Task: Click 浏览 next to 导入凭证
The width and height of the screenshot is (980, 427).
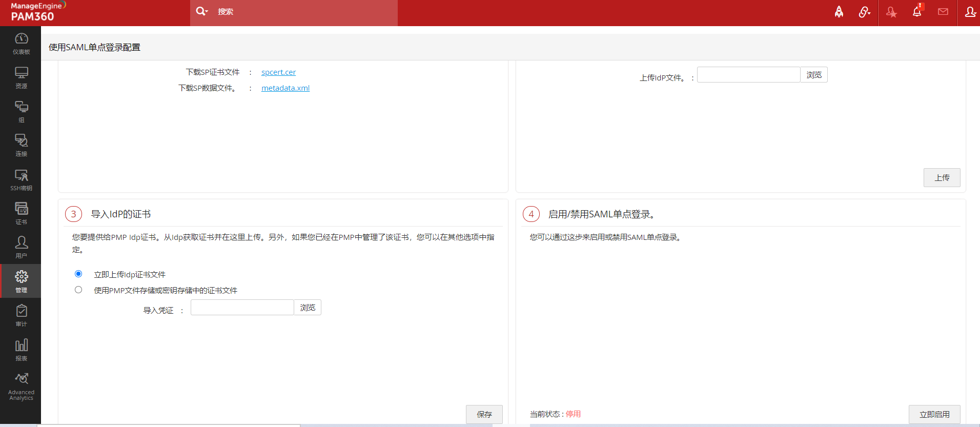Action: pos(308,308)
